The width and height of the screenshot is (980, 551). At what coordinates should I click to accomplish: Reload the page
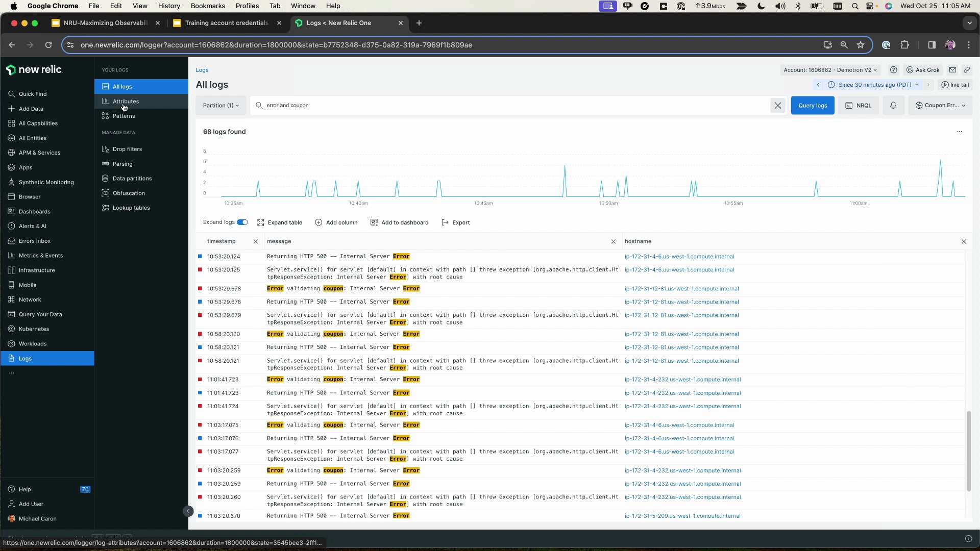coord(48,45)
